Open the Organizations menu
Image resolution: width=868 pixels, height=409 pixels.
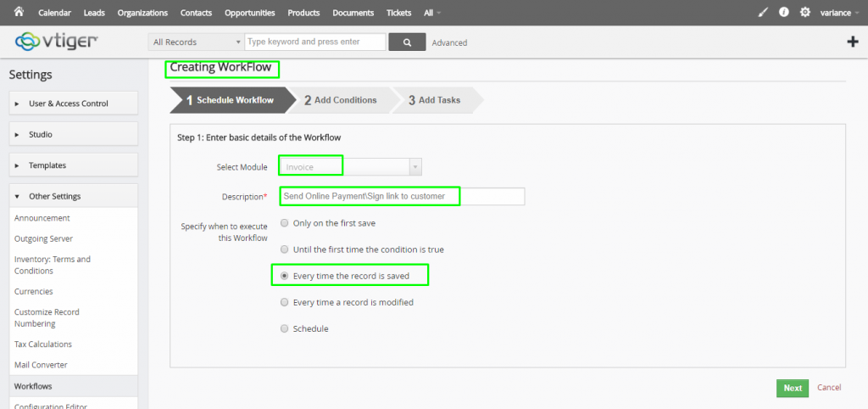click(x=142, y=13)
